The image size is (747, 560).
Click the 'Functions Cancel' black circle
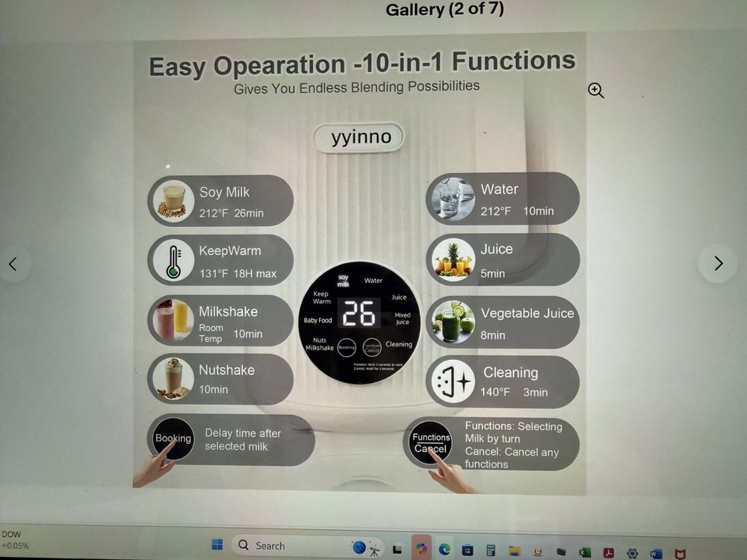430,442
